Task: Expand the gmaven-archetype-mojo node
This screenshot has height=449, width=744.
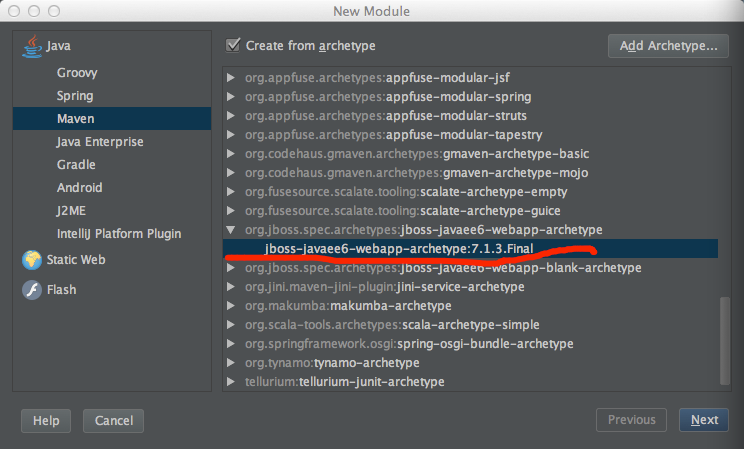Action: pos(231,172)
